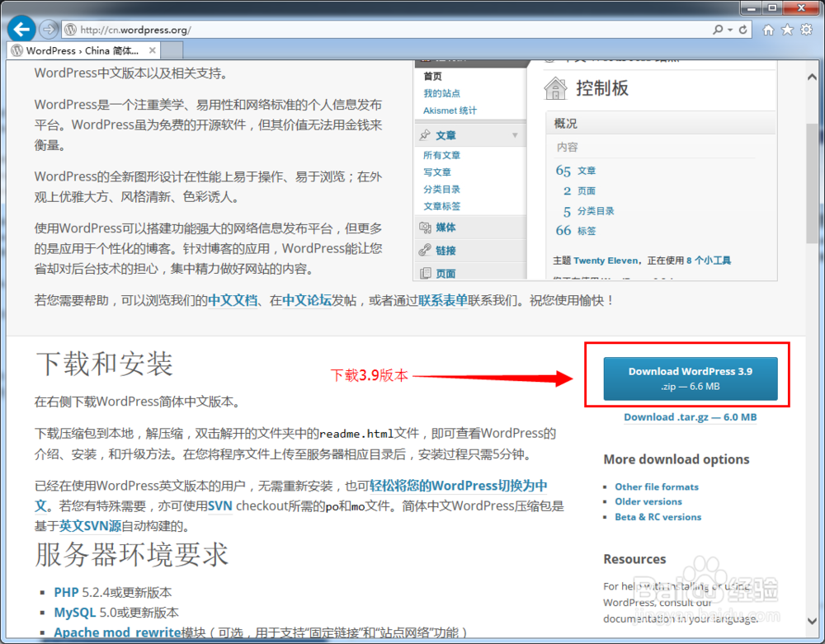Click the 轻松将您的WordPress切换为中文 link

458,485
